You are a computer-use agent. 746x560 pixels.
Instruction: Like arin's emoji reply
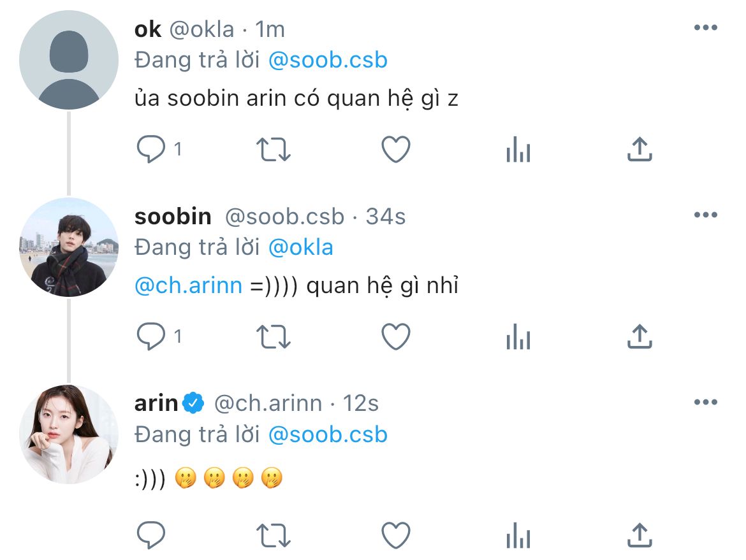[395, 535]
